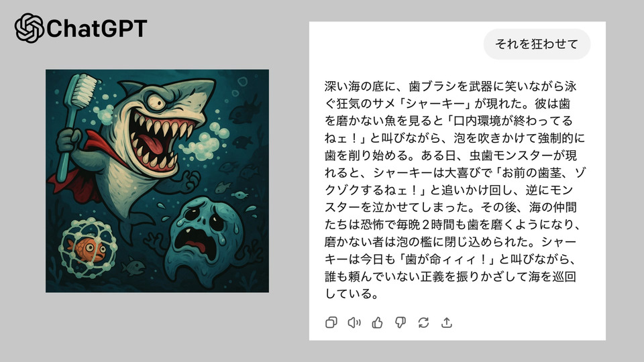Mark the response with thumbs down

click(x=400, y=322)
